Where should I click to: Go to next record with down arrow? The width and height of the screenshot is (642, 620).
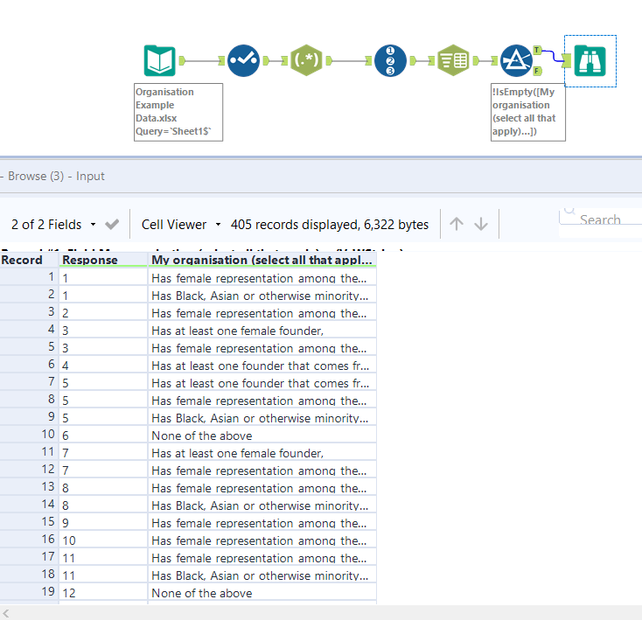tap(481, 224)
